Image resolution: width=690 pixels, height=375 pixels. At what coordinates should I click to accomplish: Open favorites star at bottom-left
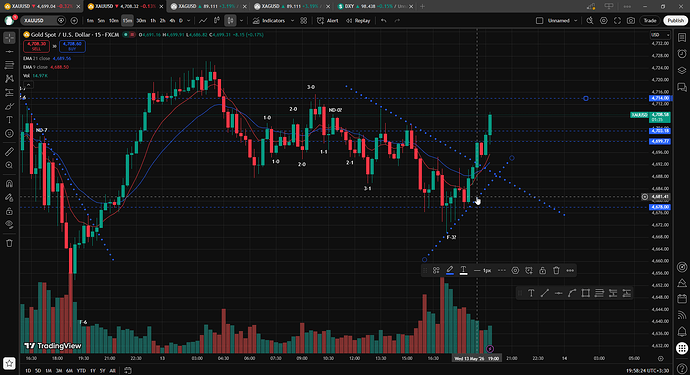(9, 364)
